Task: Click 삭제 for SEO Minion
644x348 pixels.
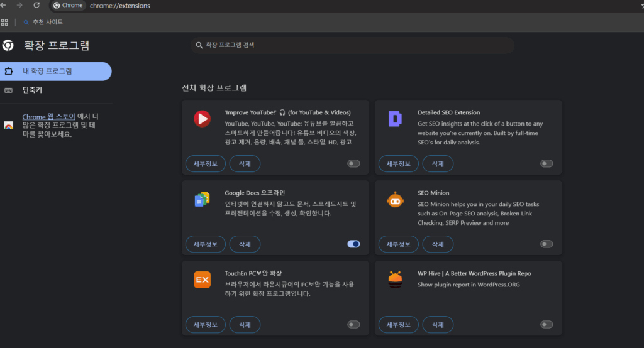Action: (438, 244)
